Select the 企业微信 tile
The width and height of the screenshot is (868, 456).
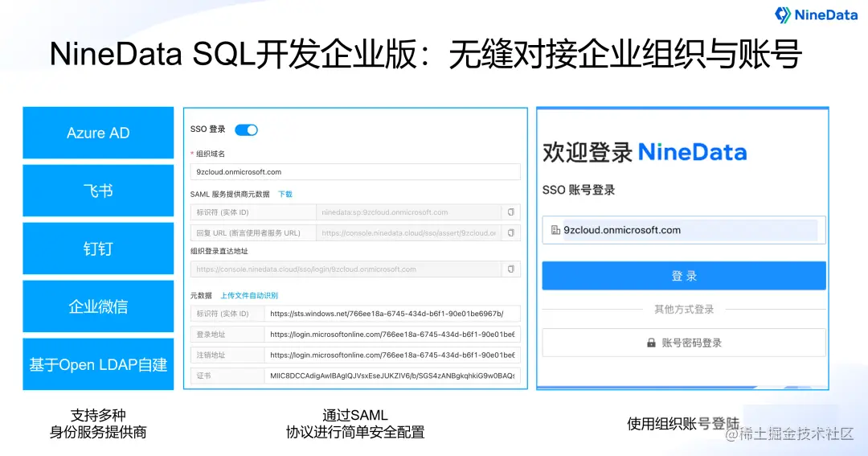tap(98, 306)
